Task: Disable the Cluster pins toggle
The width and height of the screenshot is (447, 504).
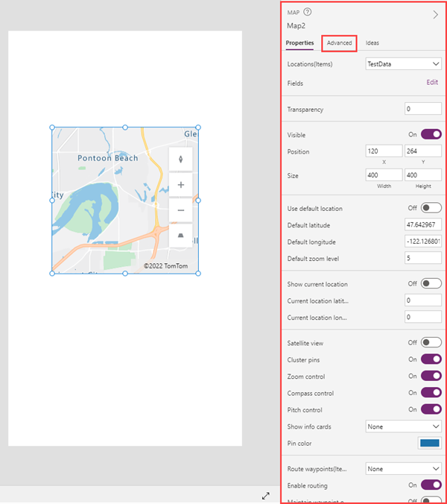Action: [x=431, y=359]
